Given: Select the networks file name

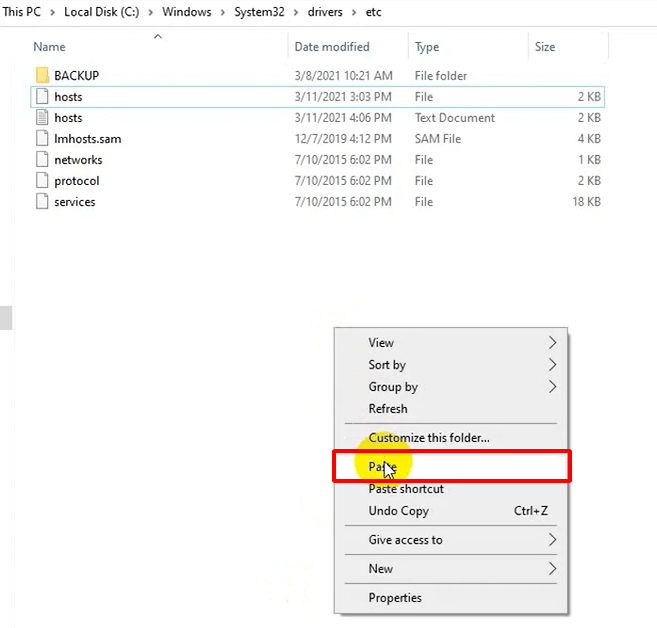Looking at the screenshot, I should (x=78, y=160).
